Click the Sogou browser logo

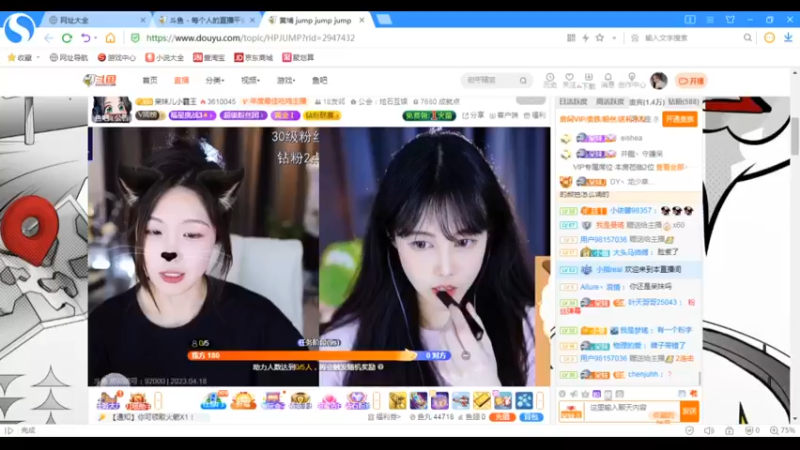[19, 29]
